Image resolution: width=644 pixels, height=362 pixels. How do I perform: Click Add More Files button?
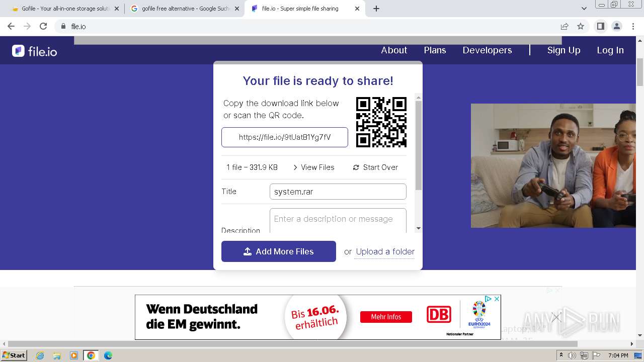pos(279,251)
